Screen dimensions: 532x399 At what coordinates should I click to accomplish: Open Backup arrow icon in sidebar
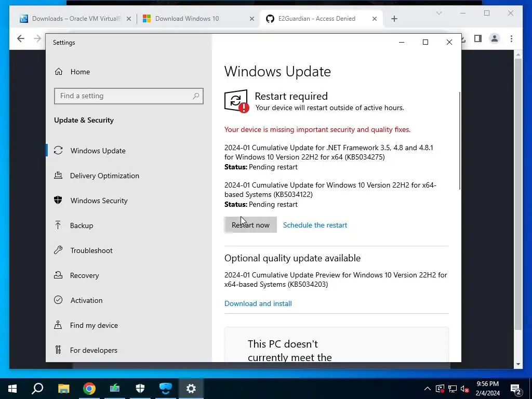(58, 225)
